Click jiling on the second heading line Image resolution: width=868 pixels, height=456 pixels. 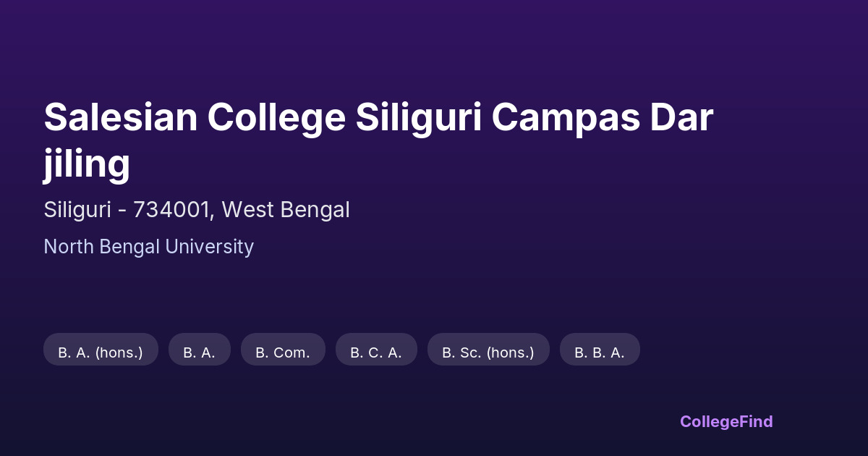pos(87,164)
